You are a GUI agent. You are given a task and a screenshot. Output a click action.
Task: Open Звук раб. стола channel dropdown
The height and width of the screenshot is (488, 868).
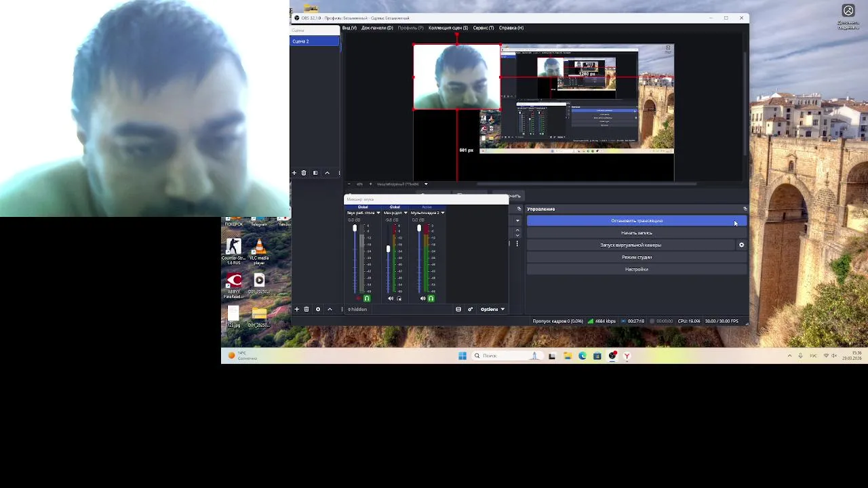coord(378,213)
